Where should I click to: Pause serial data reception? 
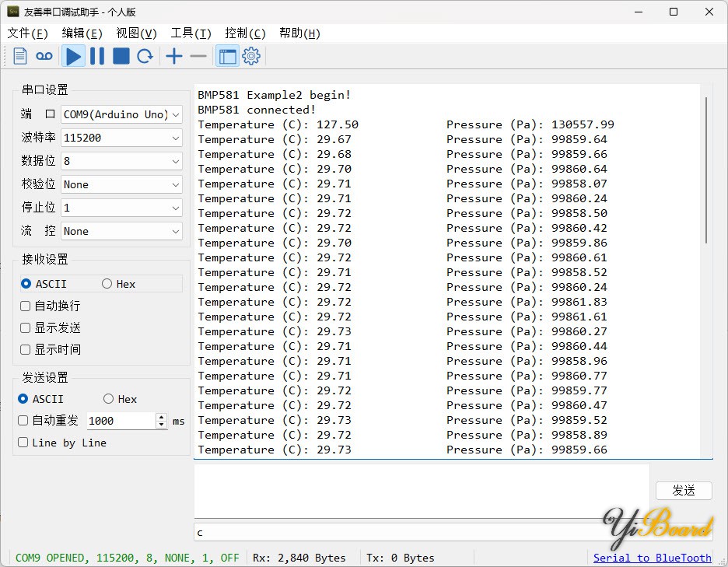pos(96,55)
